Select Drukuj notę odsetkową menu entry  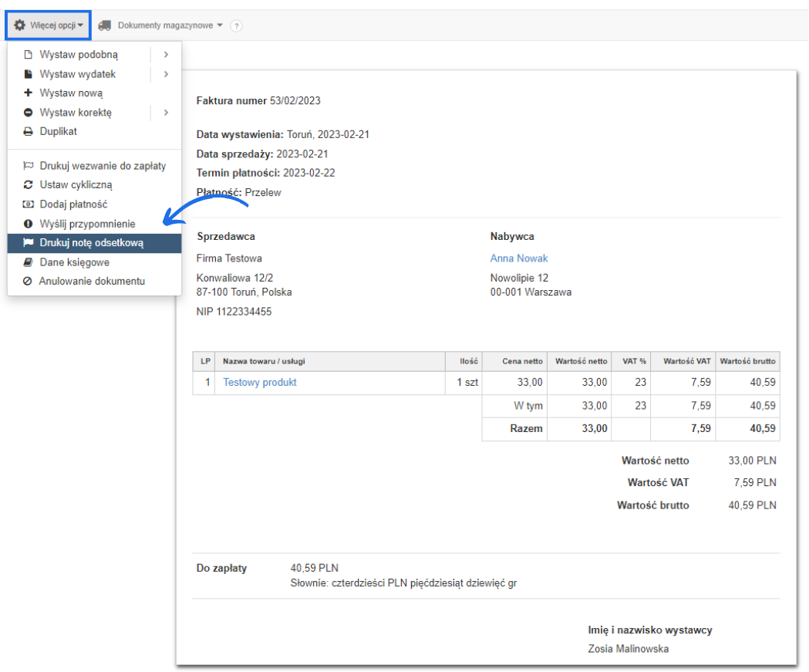pyautogui.click(x=91, y=243)
